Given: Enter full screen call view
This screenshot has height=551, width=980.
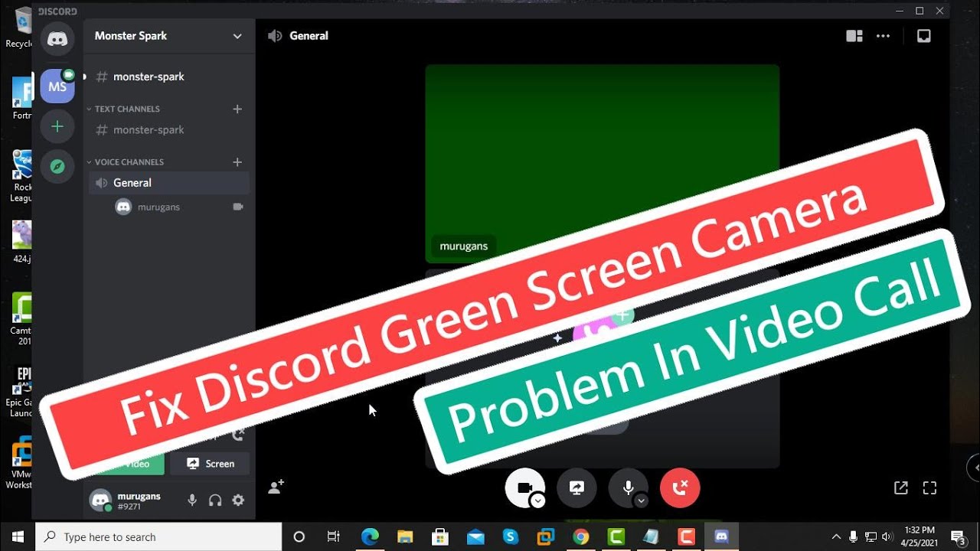Looking at the screenshot, I should pyautogui.click(x=929, y=487).
